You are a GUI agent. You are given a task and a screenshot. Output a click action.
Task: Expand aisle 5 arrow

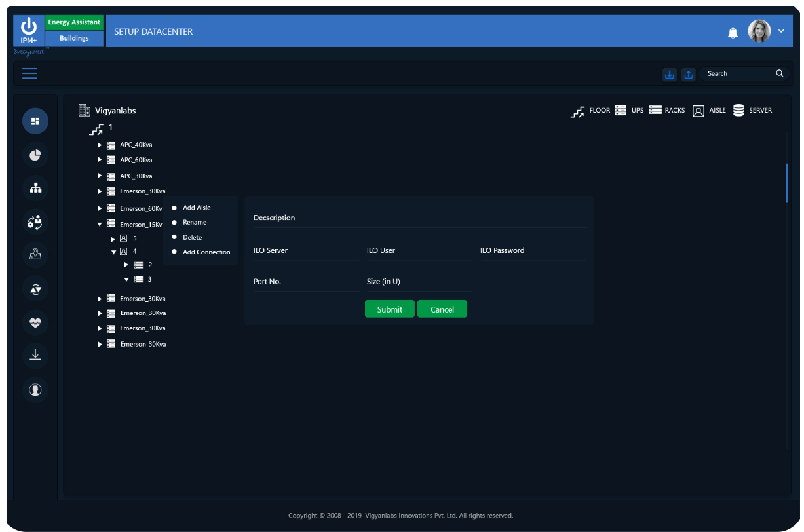click(113, 239)
